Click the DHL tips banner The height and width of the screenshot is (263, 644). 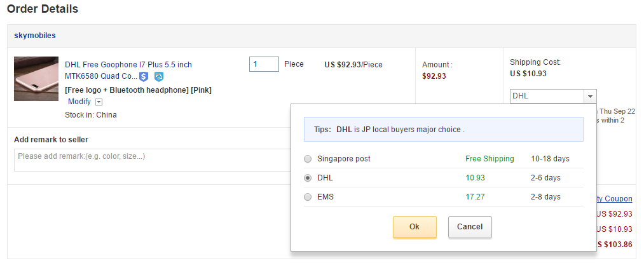pos(443,130)
